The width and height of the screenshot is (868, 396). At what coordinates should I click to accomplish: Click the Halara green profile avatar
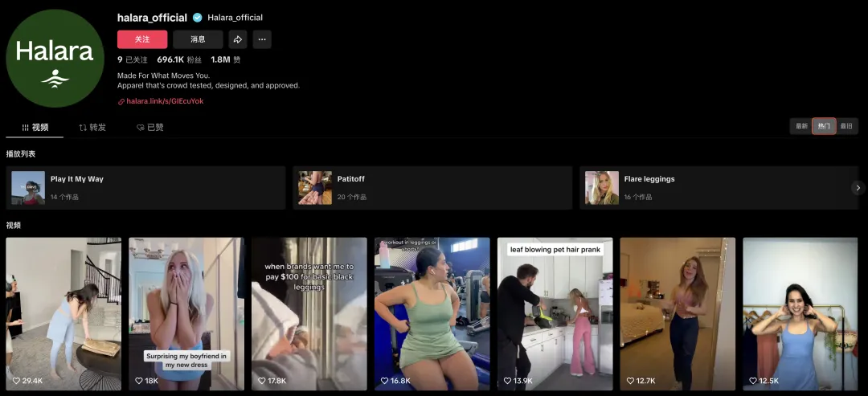55,58
